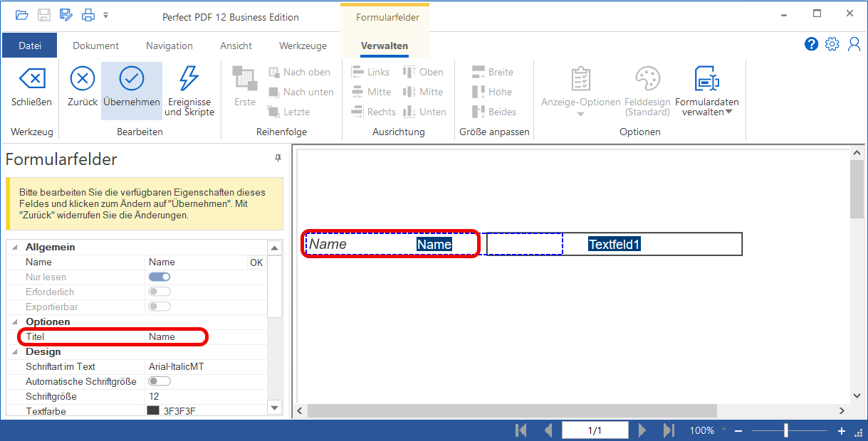Click the Textfarbe 3F3F3F color swatch
This screenshot has height=441, width=868.
click(153, 410)
